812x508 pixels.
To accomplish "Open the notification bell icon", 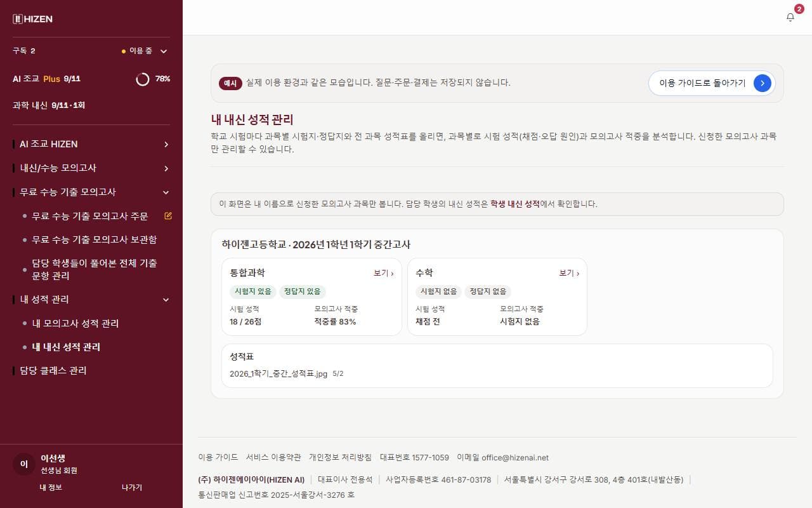I will [790, 17].
